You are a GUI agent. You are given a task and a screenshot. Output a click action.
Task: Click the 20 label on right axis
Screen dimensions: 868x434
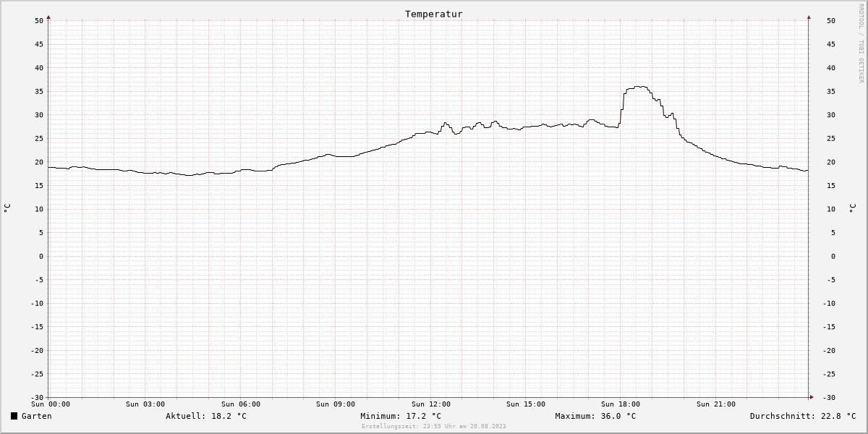pos(830,162)
